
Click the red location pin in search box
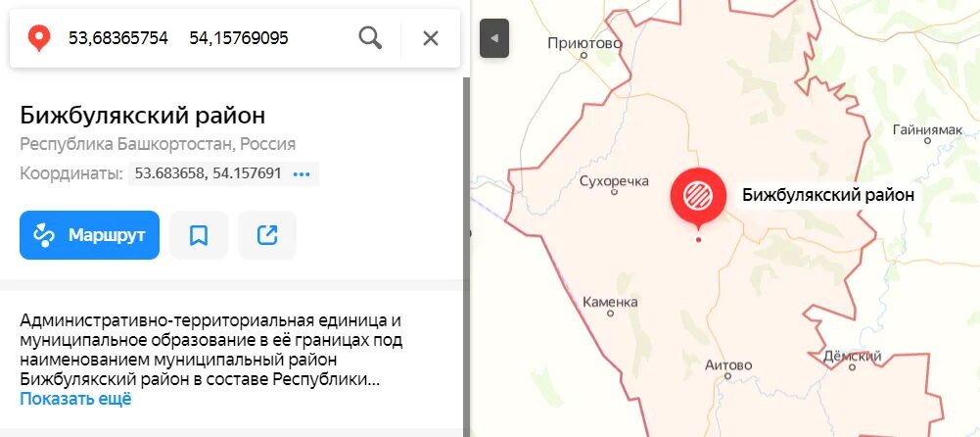(39, 39)
